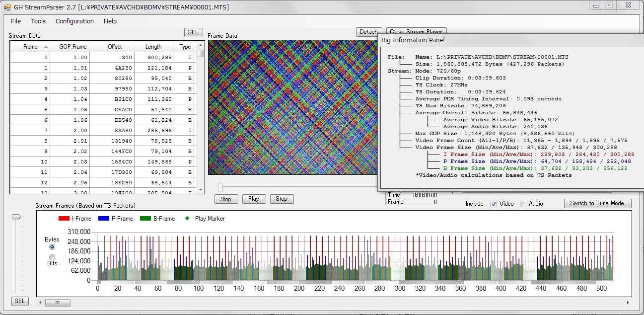Select the Bytes radio button
The width and height of the screenshot is (644, 315).
tap(52, 247)
